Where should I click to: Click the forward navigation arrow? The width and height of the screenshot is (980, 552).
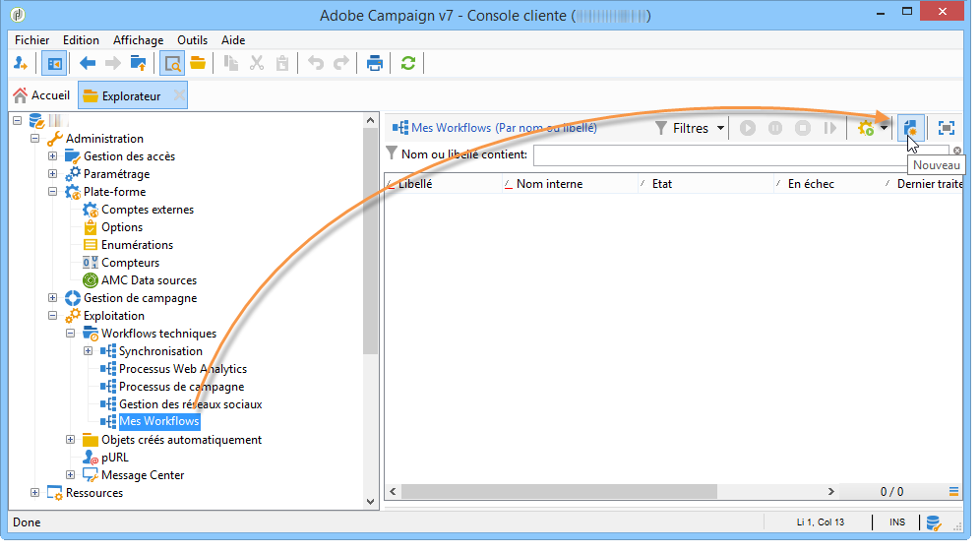point(112,63)
